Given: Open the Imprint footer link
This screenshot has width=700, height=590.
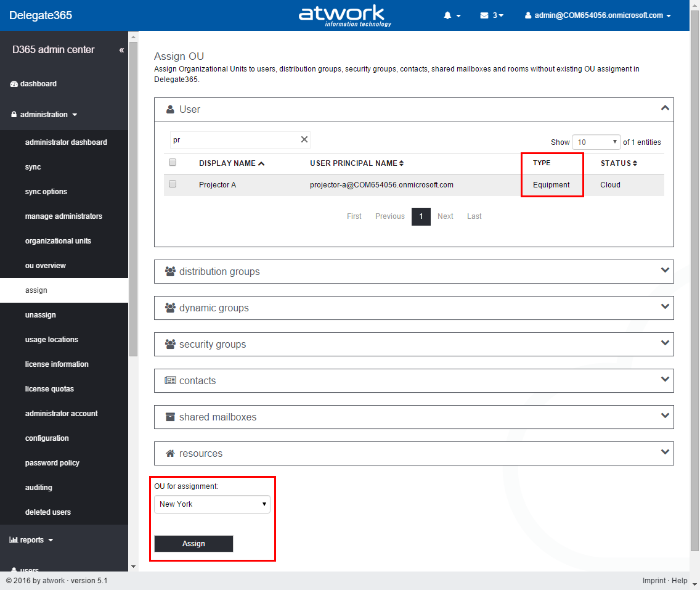Looking at the screenshot, I should pyautogui.click(x=653, y=581).
